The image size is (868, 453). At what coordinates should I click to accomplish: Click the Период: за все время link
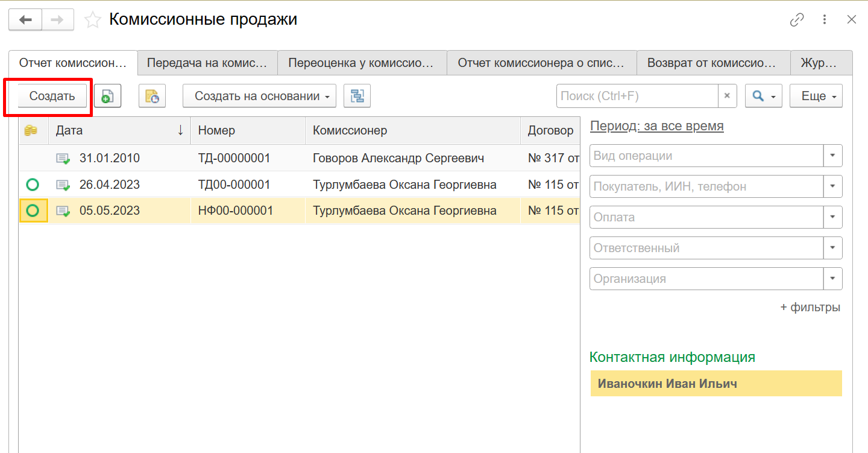656,126
